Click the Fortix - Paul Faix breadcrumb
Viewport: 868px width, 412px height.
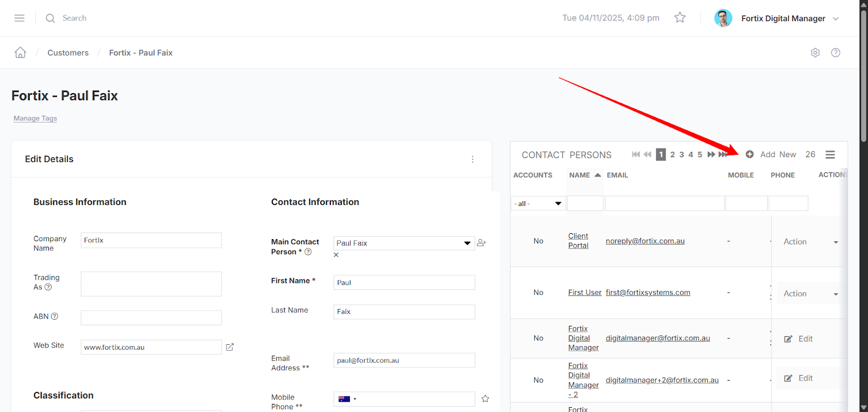pos(141,53)
